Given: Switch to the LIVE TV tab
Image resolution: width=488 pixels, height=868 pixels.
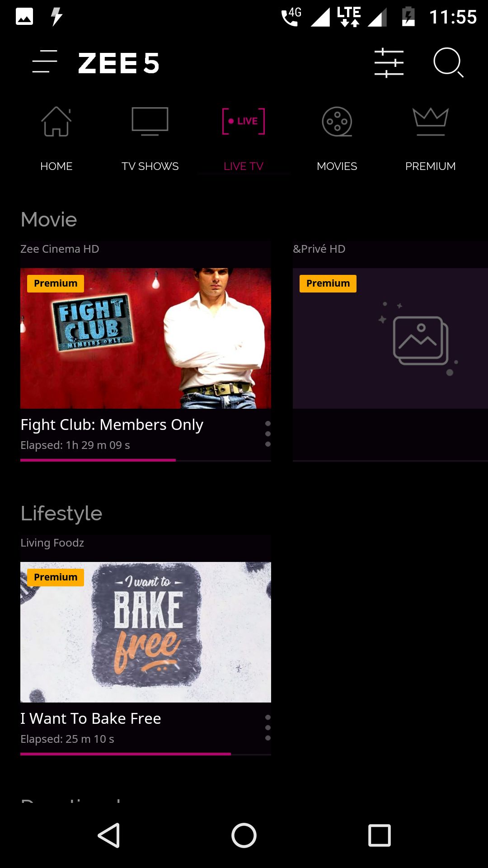Looking at the screenshot, I should (x=244, y=166).
